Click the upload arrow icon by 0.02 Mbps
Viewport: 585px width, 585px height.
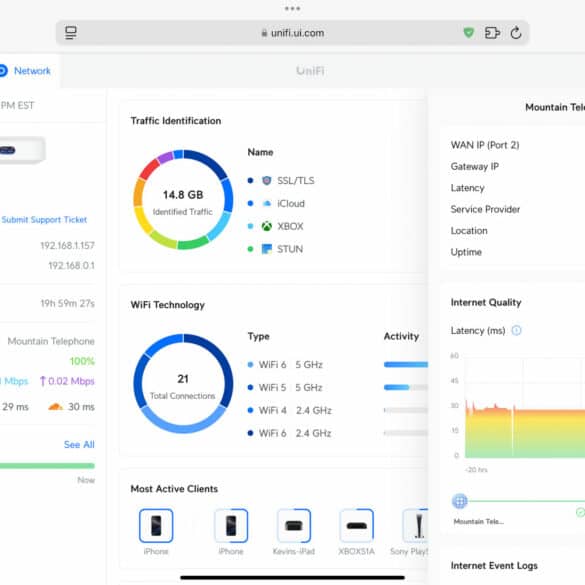(43, 381)
